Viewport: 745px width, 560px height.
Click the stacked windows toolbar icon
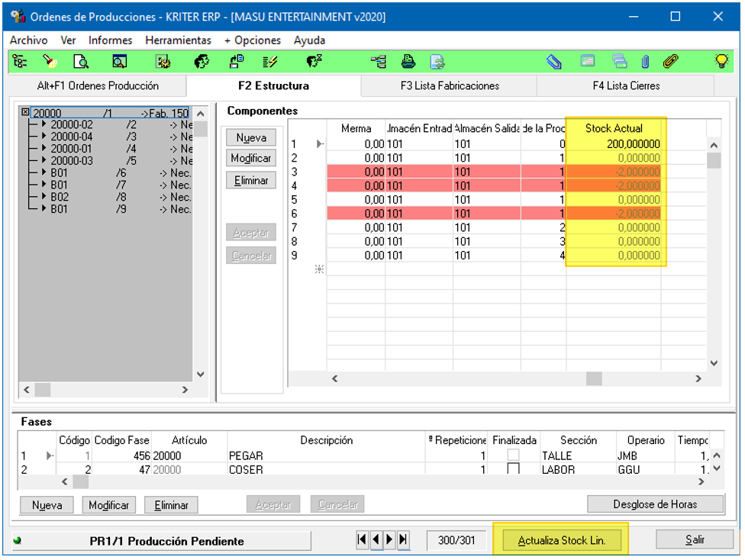pyautogui.click(x=620, y=61)
